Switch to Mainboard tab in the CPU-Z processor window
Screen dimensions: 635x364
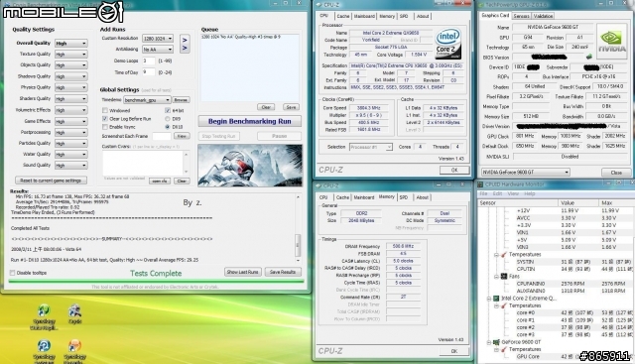click(x=364, y=16)
